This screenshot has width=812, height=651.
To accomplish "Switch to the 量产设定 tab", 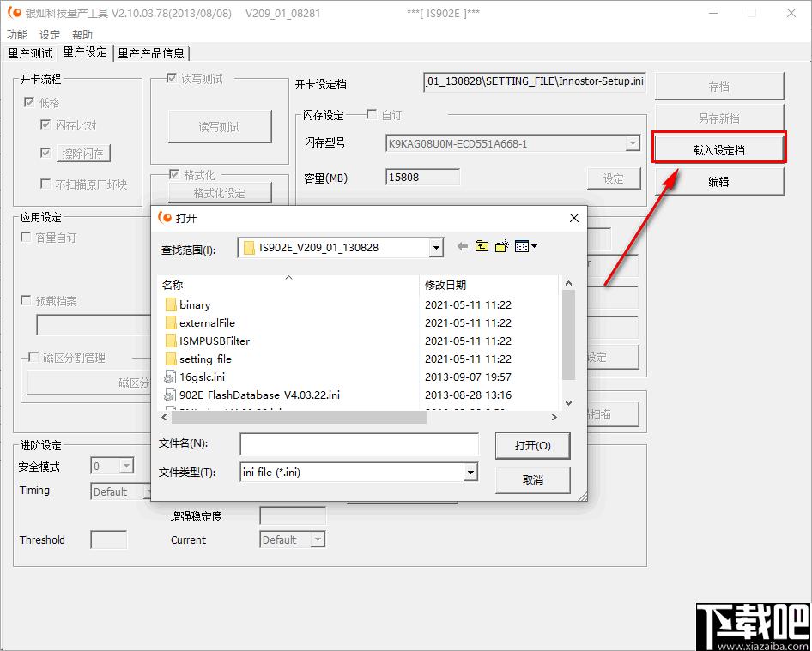I will [85, 51].
